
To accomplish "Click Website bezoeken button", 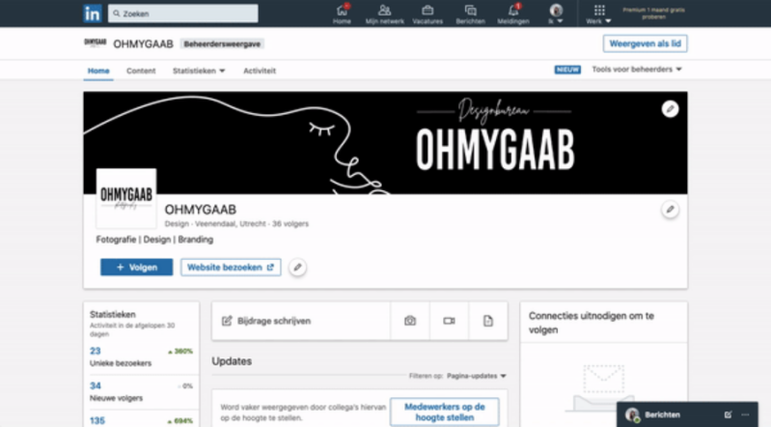I will point(231,267).
